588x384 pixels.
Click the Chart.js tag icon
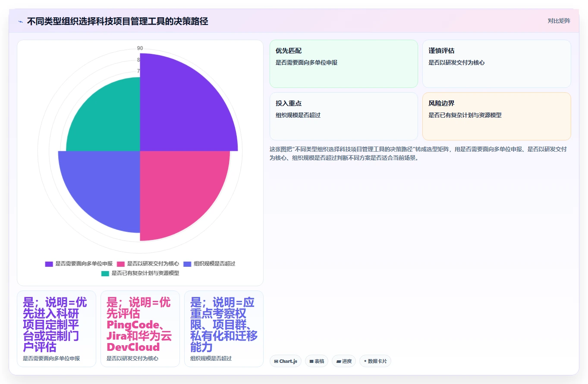tap(276, 361)
